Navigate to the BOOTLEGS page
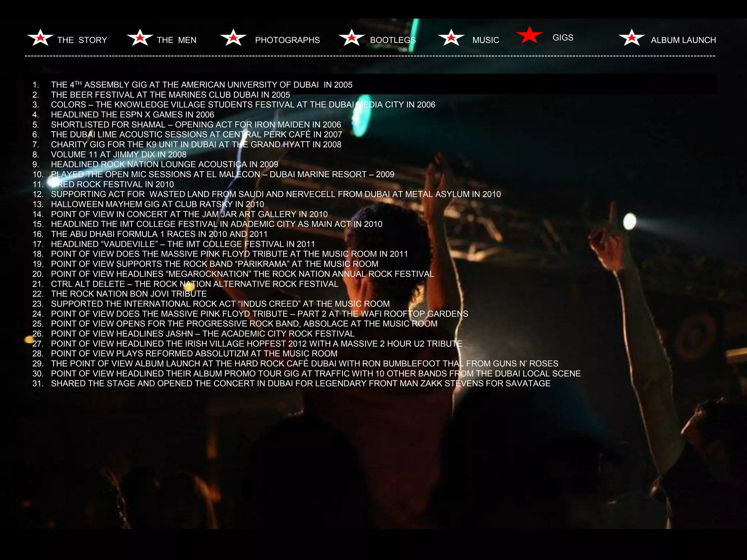Screen dimensions: 747x560 coord(392,40)
